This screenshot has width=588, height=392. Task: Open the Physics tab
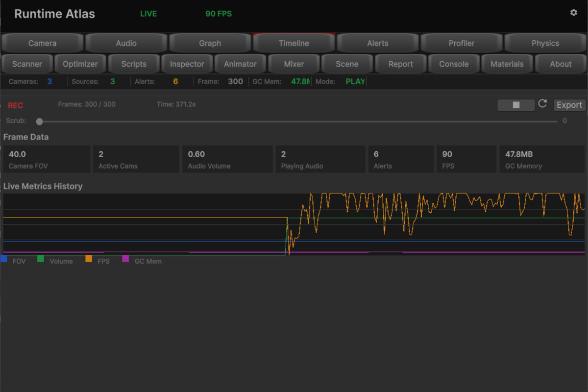pyautogui.click(x=545, y=43)
